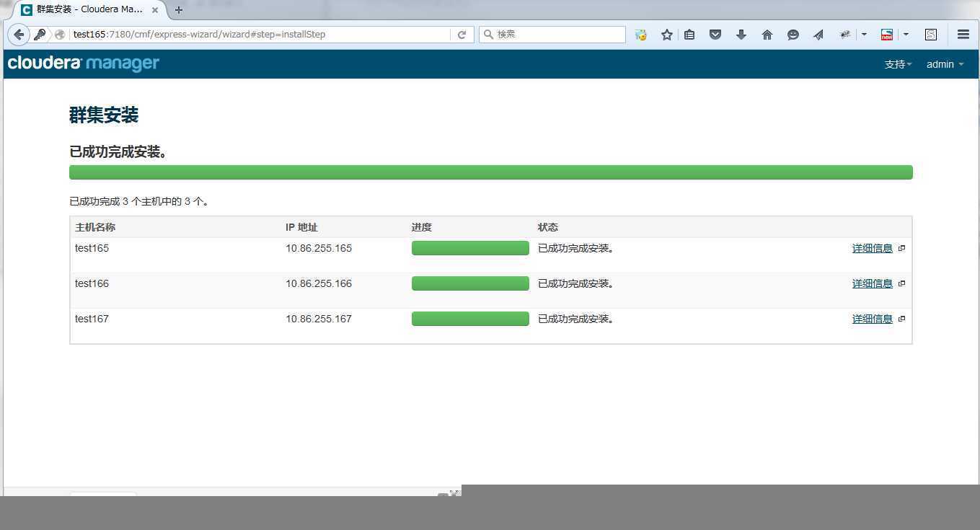Open a new browser tab with plus

click(x=179, y=10)
